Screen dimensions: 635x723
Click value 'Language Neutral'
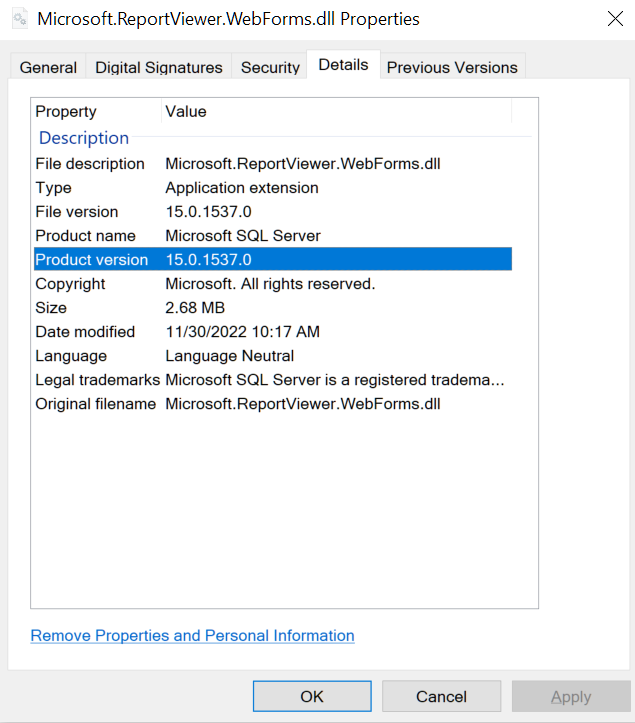coord(230,356)
